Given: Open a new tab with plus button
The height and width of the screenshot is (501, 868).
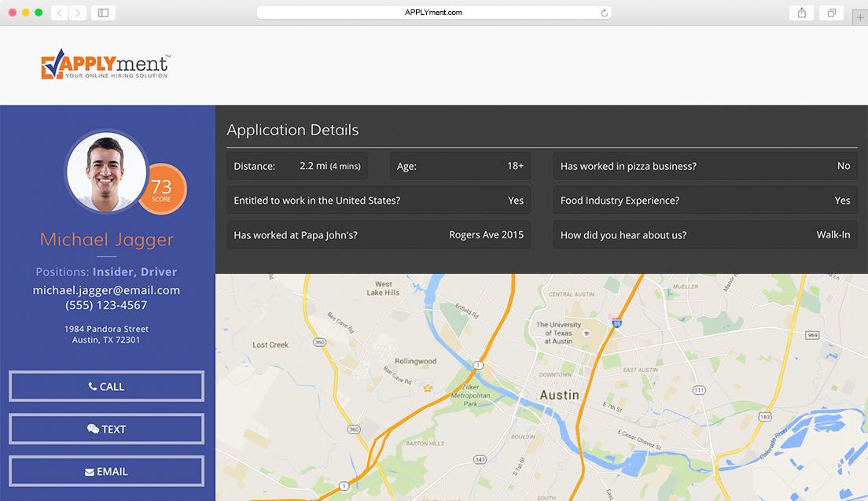Looking at the screenshot, I should tap(860, 18).
